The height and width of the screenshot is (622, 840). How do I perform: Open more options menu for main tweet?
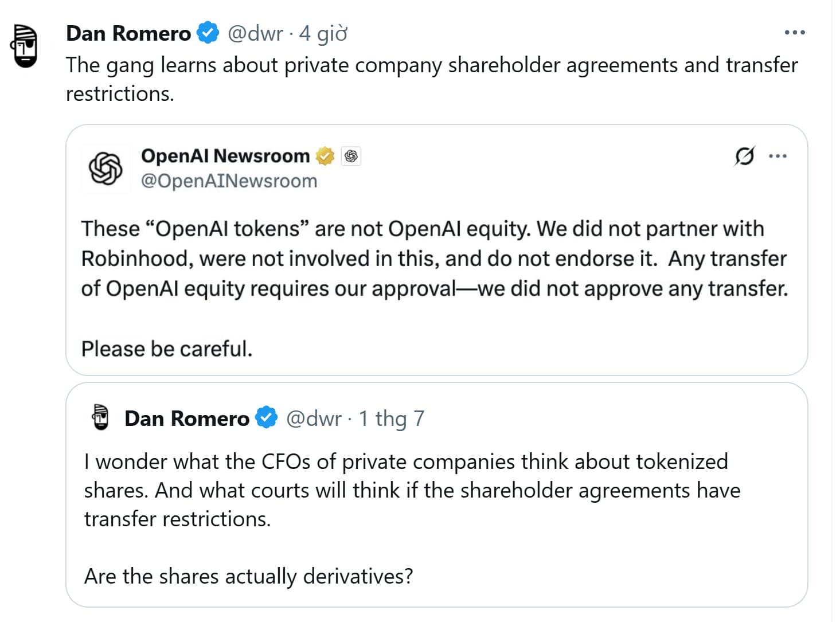(x=794, y=33)
